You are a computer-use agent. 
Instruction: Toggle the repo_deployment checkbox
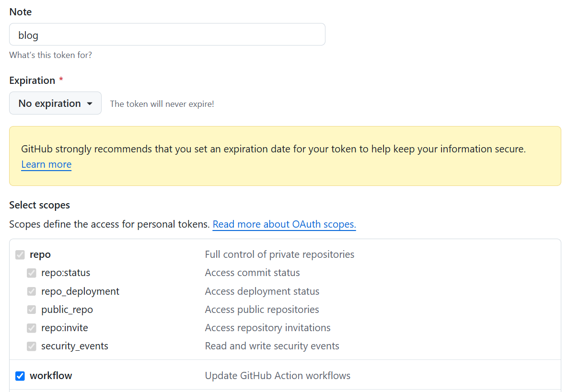(32, 291)
